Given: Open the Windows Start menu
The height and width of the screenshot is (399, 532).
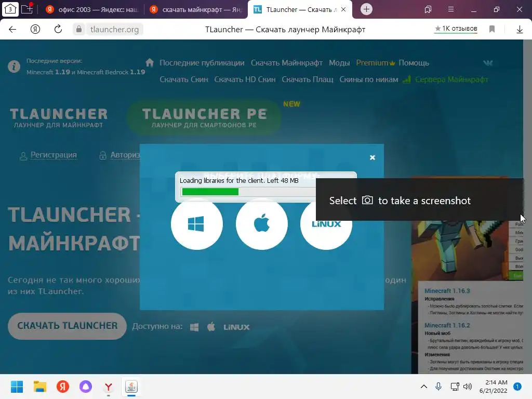Looking at the screenshot, I should click(x=17, y=387).
